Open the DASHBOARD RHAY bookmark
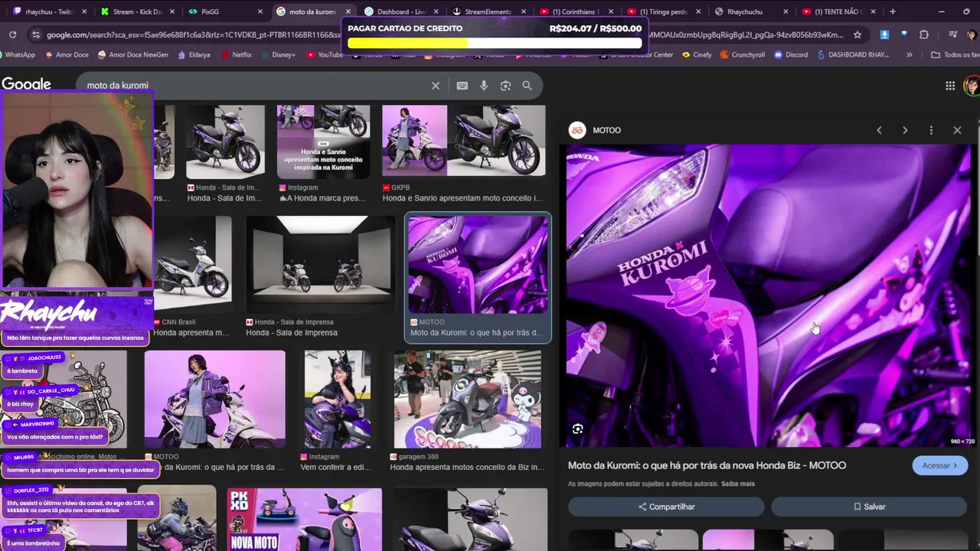Image resolution: width=980 pixels, height=551 pixels. pyautogui.click(x=853, y=54)
